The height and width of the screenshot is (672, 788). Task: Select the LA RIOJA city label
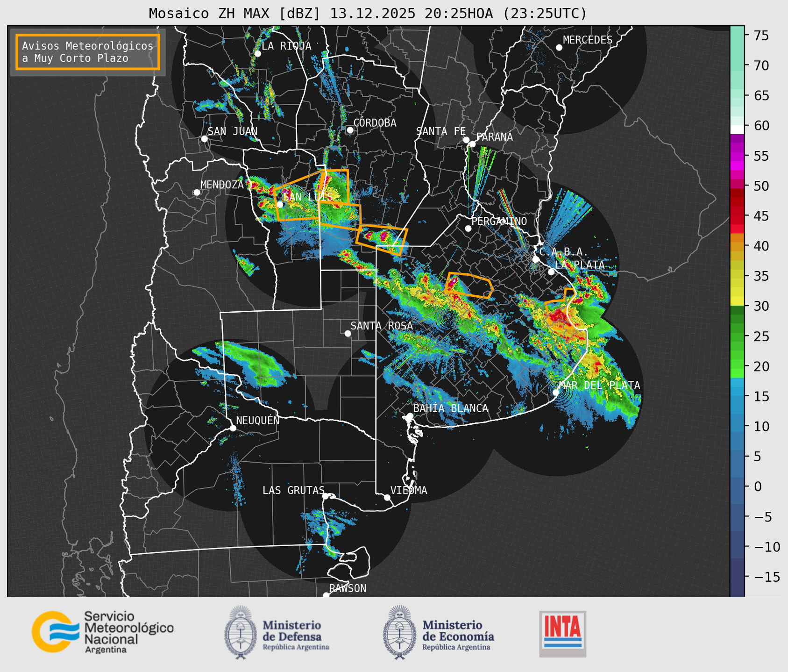click(286, 46)
